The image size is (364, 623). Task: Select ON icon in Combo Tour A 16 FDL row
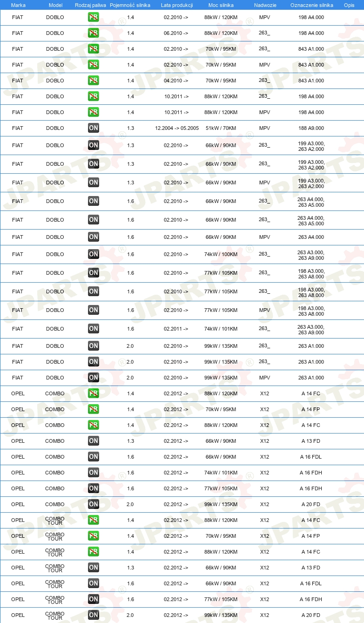(94, 583)
